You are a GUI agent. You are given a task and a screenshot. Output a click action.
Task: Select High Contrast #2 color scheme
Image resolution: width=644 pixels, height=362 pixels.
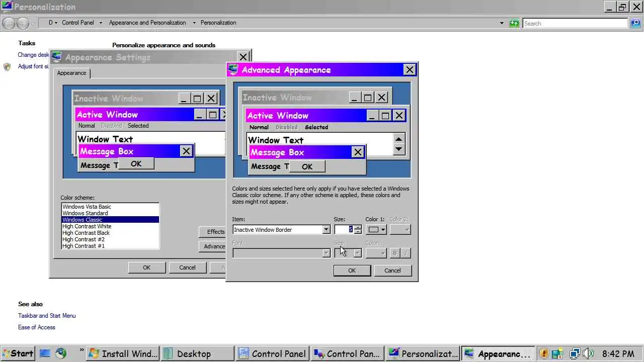110,239
